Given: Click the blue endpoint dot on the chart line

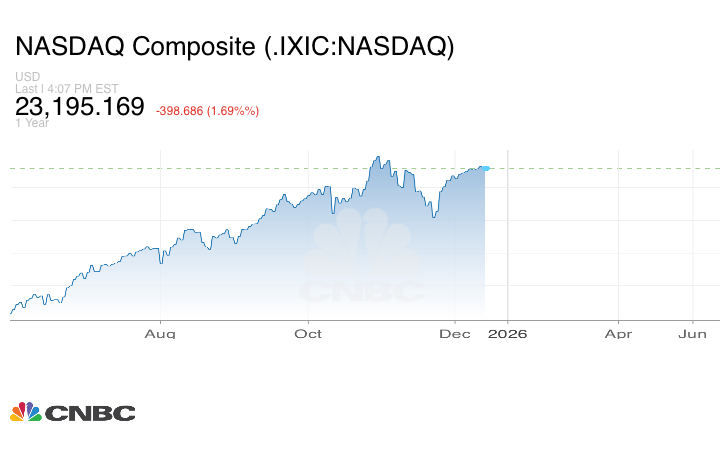Looking at the screenshot, I should (x=485, y=169).
